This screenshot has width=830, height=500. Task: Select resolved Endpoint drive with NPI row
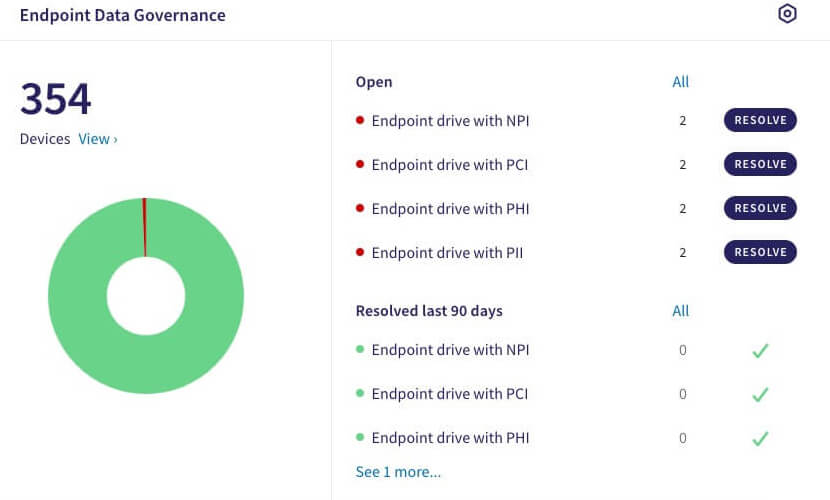tap(450, 350)
